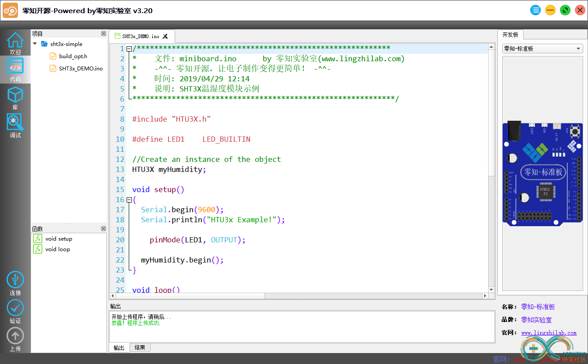The image size is (588, 364).
Task: Click line number 13 in gutter
Action: tap(120, 169)
